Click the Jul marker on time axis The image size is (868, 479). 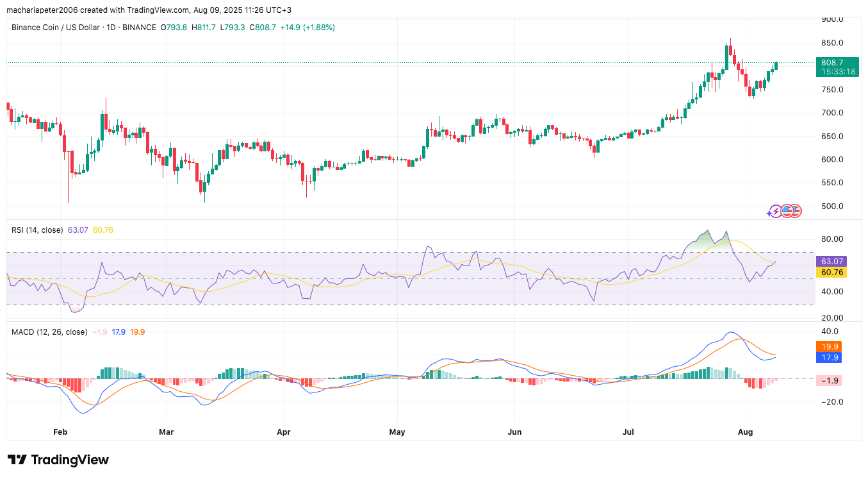coord(628,432)
